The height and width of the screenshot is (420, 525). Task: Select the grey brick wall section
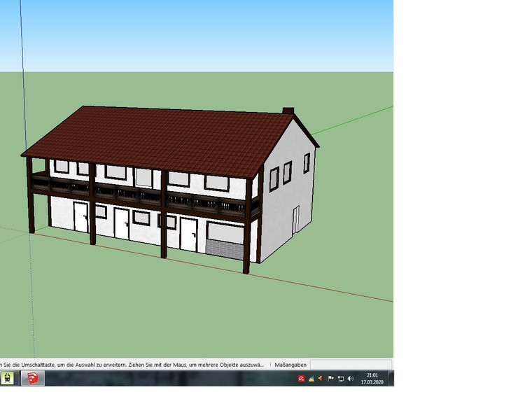(224, 249)
